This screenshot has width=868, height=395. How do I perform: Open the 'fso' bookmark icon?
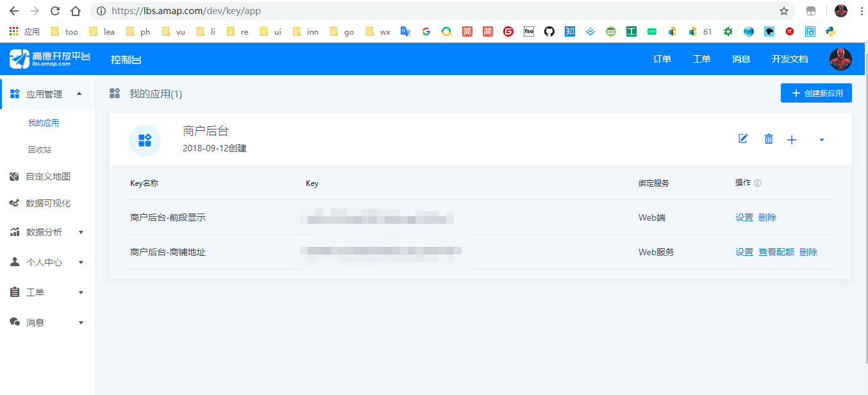[528, 31]
